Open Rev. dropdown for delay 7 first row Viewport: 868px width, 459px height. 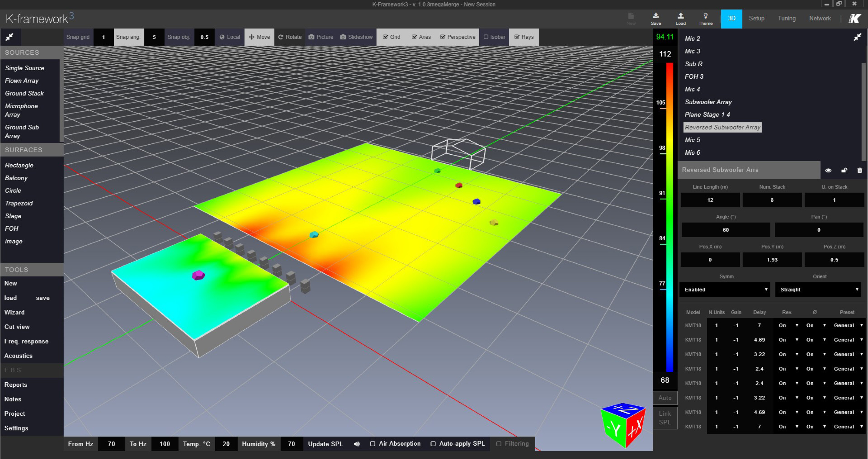788,325
